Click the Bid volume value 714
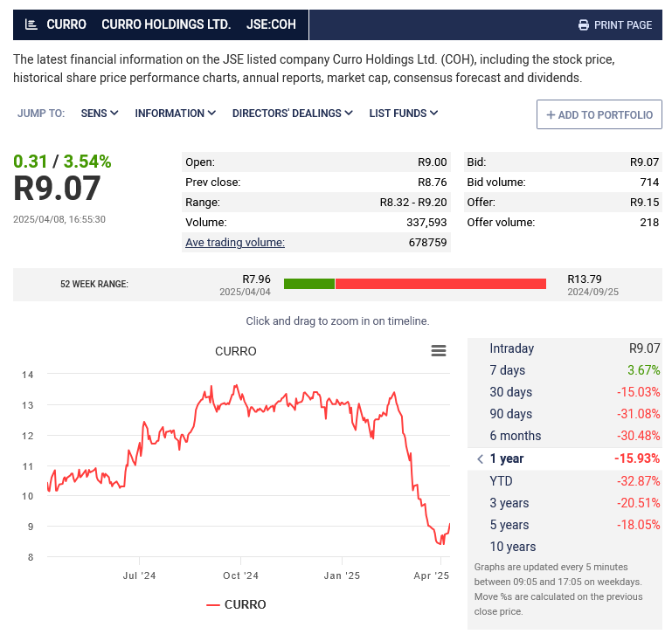This screenshot has width=672, height=641. [649, 183]
